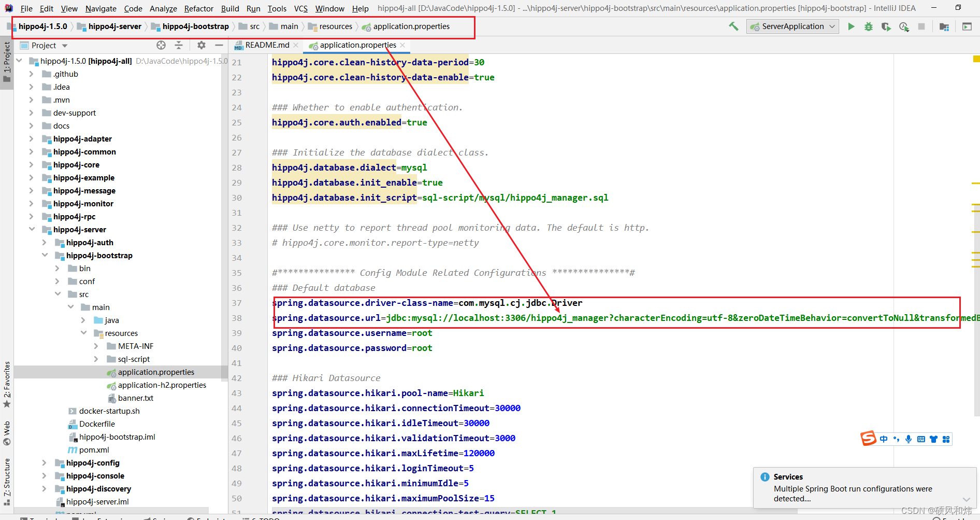Start debugging with the bug icon

(869, 26)
